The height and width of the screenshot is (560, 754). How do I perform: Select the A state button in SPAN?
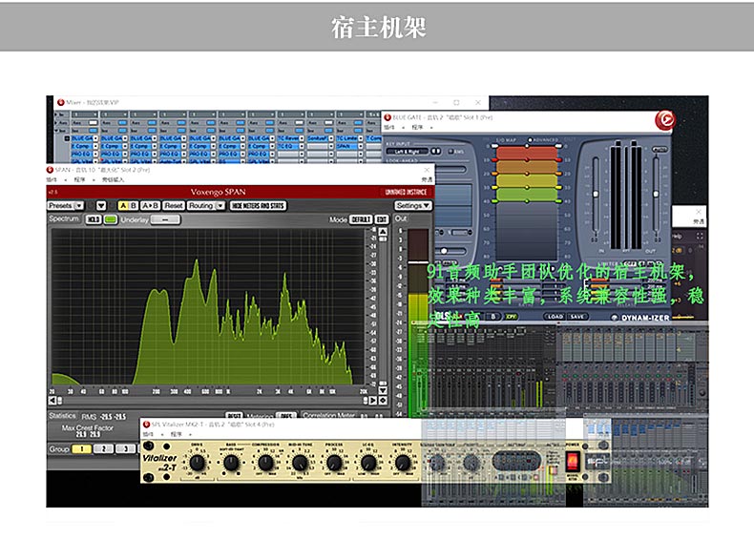[124, 205]
